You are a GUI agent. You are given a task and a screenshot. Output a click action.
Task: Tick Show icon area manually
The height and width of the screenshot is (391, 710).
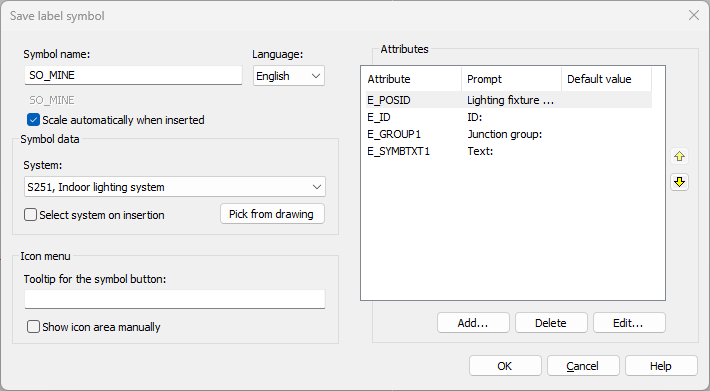tap(33, 327)
